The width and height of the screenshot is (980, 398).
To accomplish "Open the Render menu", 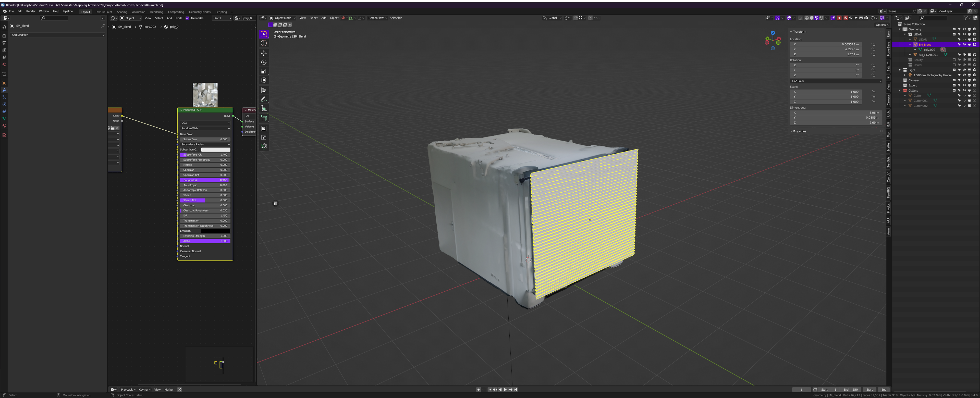I will (30, 11).
